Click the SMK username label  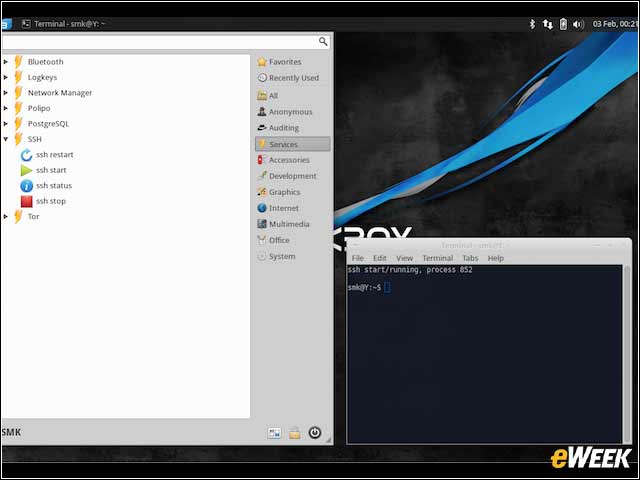point(11,432)
